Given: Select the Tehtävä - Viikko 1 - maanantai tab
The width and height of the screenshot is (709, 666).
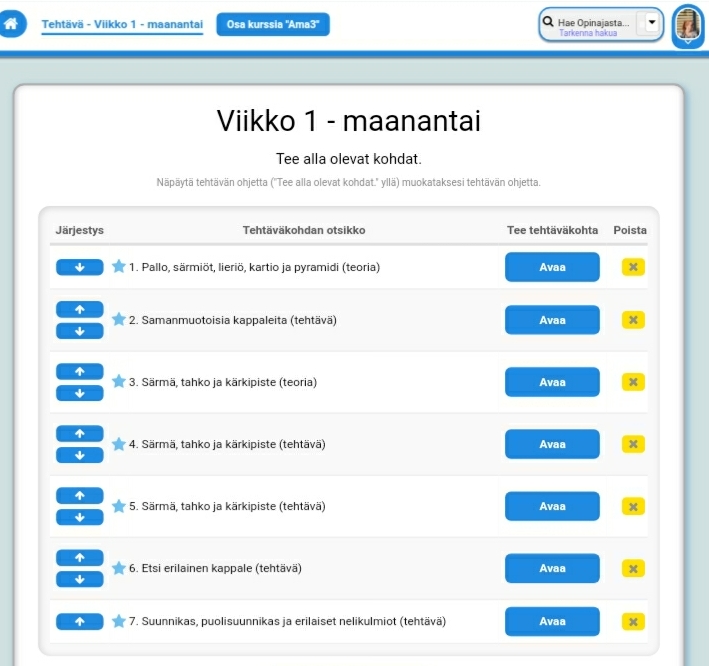Looking at the screenshot, I should [122, 24].
